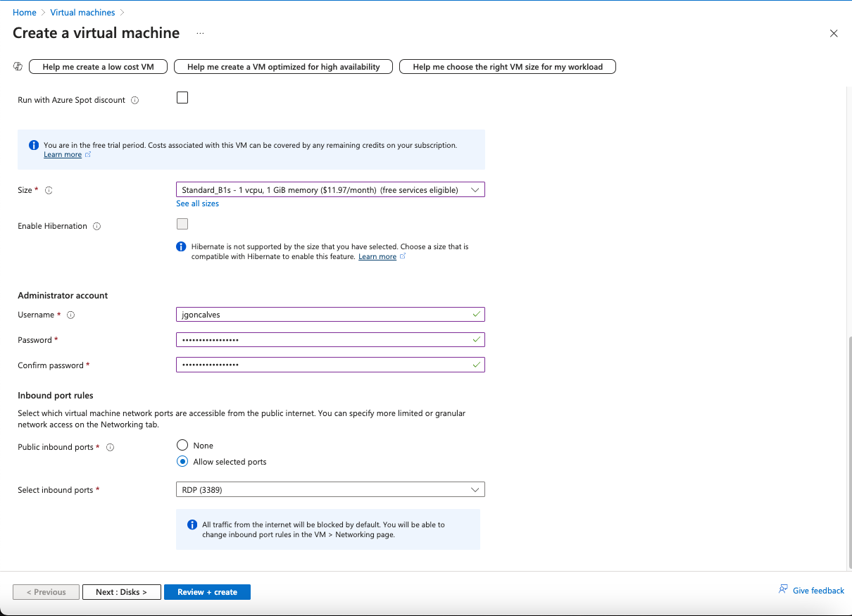Show info tooltip for Enable Hibernation

pos(97,226)
